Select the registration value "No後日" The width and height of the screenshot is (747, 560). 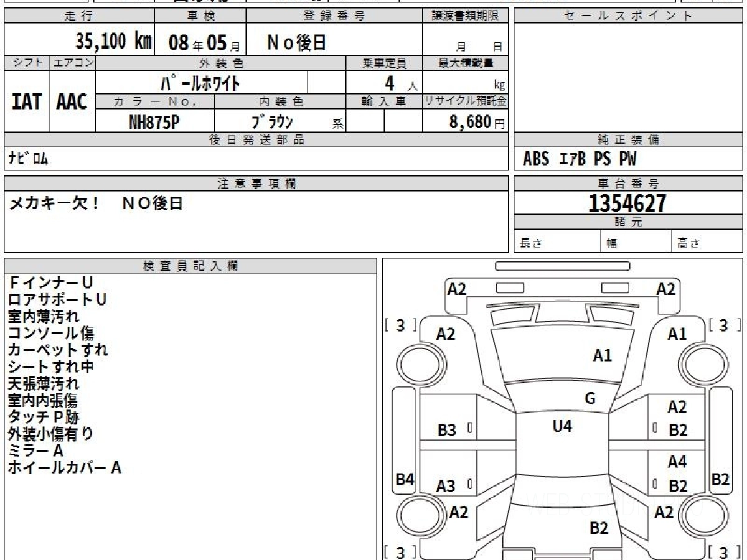coord(296,42)
